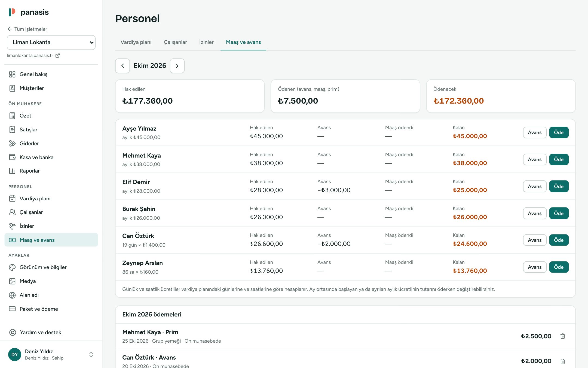
Task: Go to next month after Ekim 2026
Action: (177, 66)
